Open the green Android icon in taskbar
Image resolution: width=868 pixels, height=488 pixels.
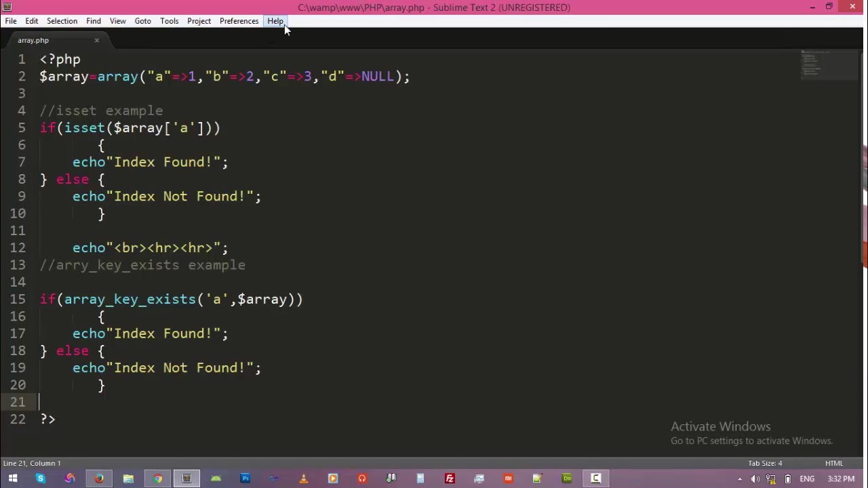(216, 479)
